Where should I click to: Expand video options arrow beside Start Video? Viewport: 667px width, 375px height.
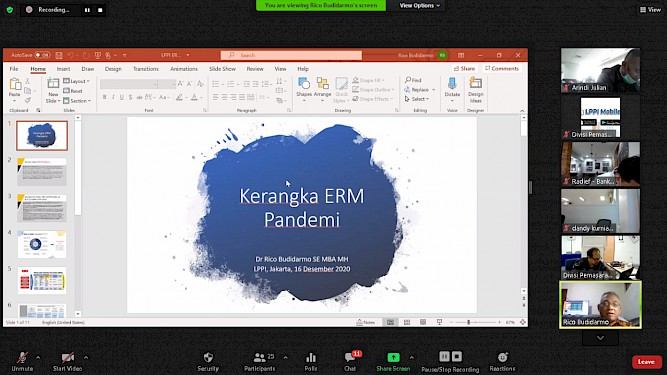(86, 358)
